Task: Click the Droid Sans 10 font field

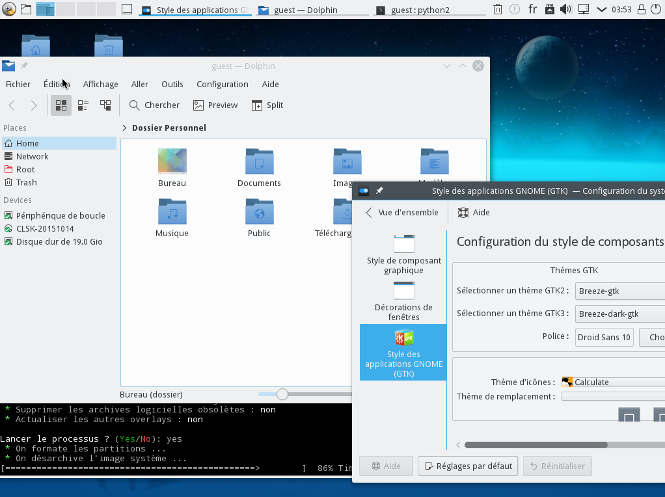Action: point(604,337)
